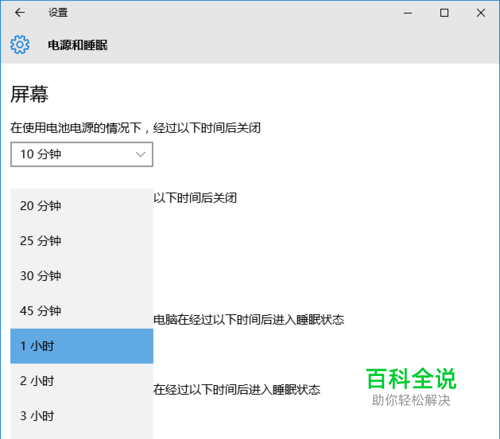Pick the 2 小时 option
The width and height of the screenshot is (500, 439).
(82, 381)
